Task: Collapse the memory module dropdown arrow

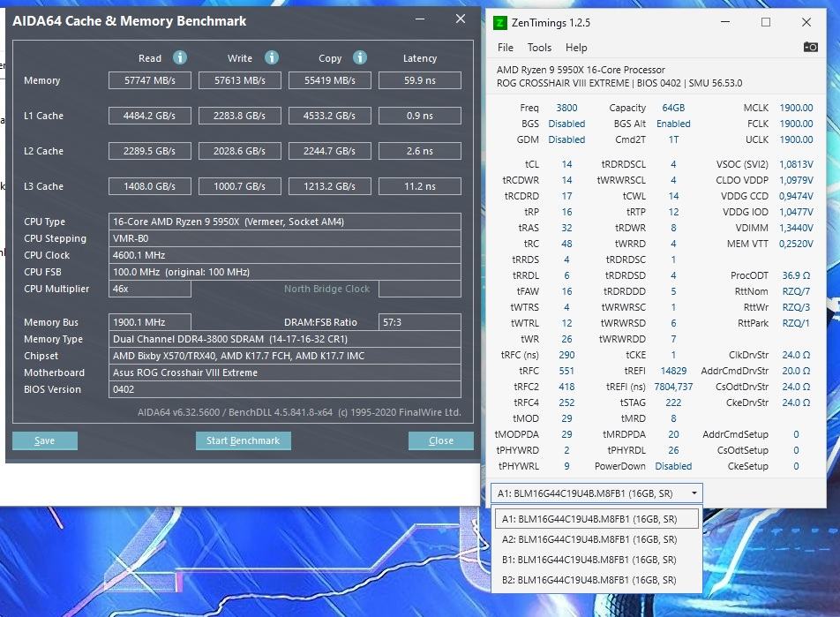Action: pyautogui.click(x=694, y=493)
